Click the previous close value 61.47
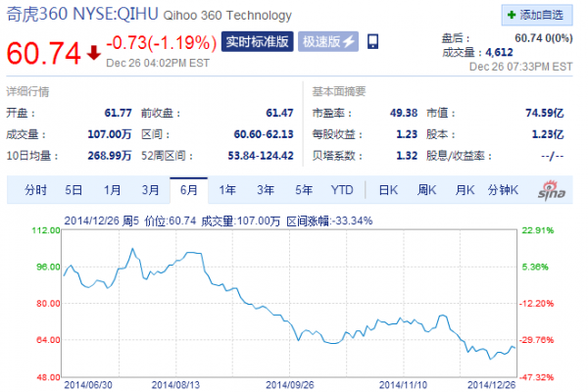This screenshot has height=392, width=588. (279, 113)
